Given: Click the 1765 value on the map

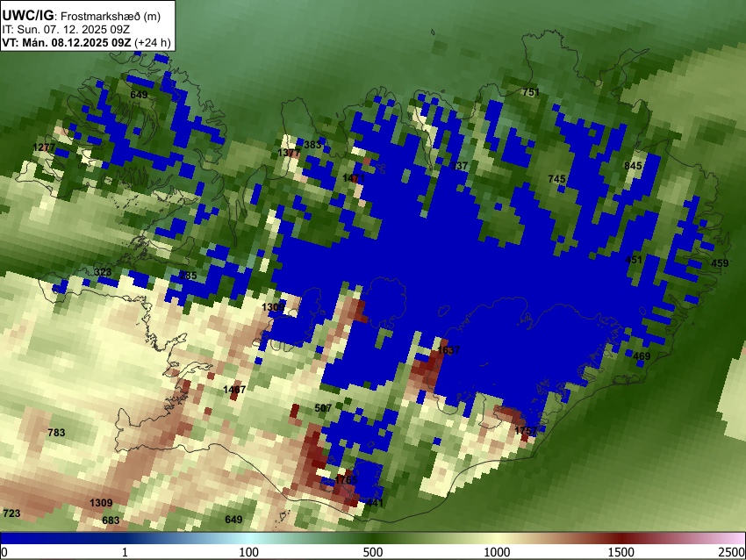Looking at the screenshot, I should coord(346,479).
